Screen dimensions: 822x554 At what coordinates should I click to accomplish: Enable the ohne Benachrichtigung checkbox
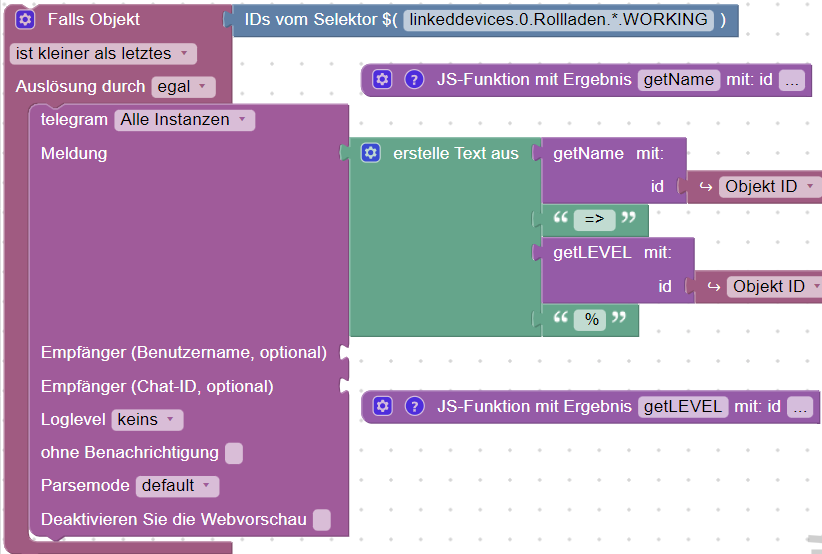[234, 453]
